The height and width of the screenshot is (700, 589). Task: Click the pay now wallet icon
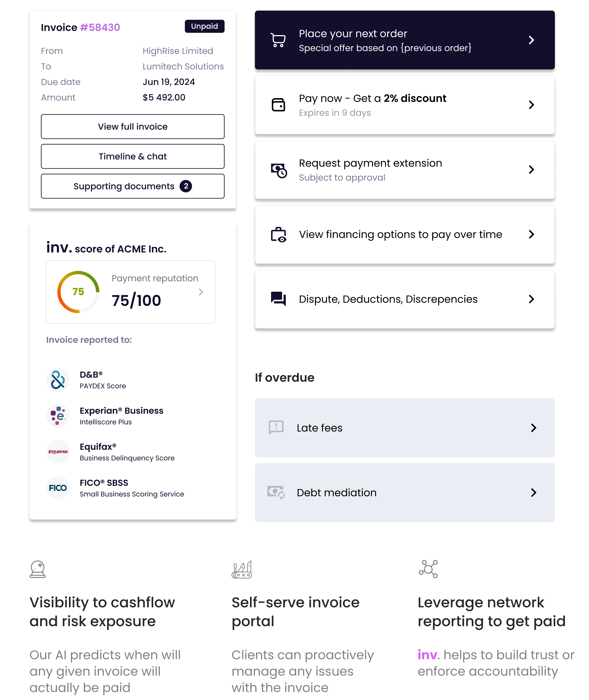[x=278, y=105]
